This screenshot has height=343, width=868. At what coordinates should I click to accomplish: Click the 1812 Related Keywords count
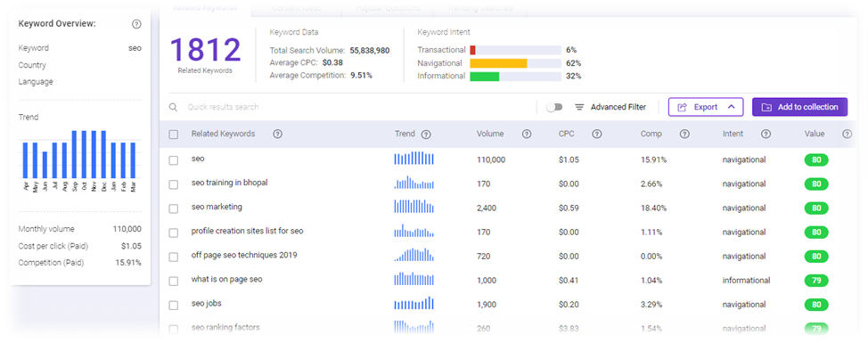click(x=205, y=50)
